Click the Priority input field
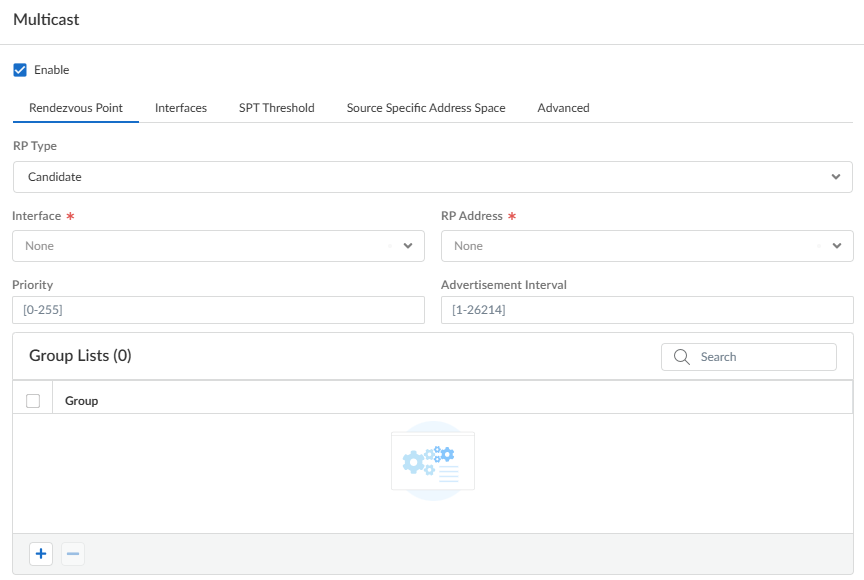This screenshot has height=580, width=864. (218, 310)
